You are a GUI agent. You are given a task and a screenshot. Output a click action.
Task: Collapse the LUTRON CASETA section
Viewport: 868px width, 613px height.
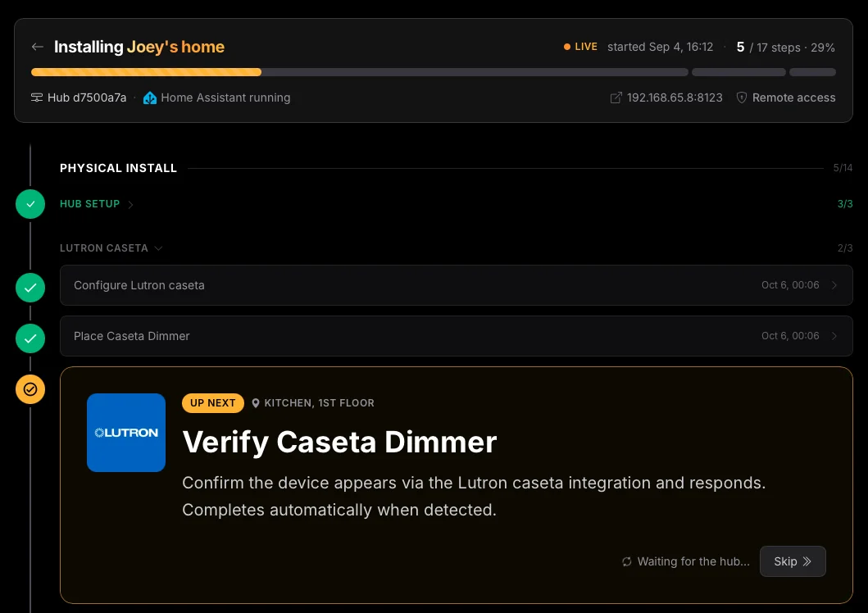point(111,248)
